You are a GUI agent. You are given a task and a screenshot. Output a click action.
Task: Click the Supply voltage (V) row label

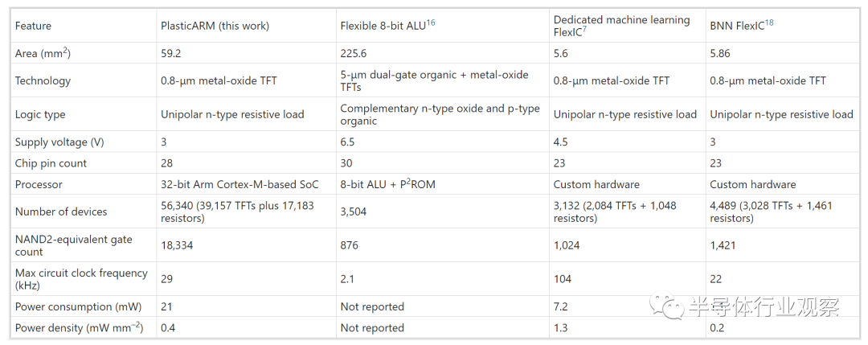click(x=60, y=142)
